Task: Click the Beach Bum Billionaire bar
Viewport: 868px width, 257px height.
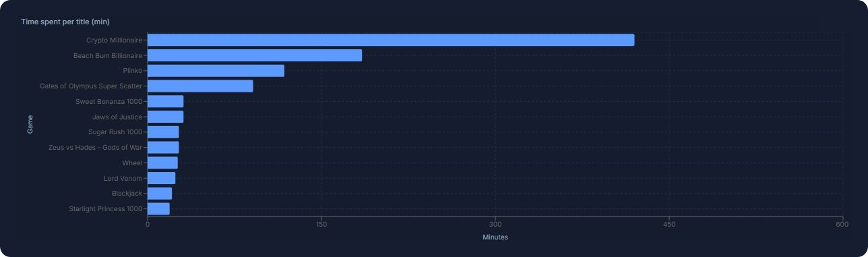Action: 255,55
